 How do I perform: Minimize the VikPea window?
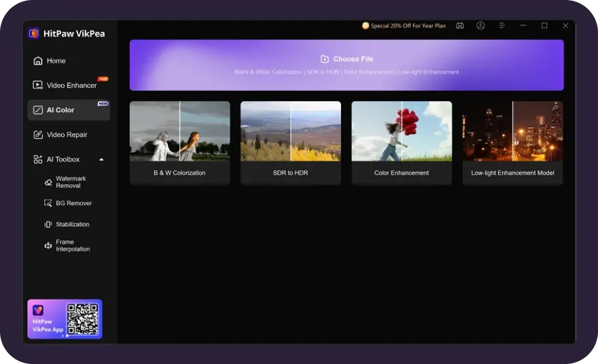coord(523,26)
